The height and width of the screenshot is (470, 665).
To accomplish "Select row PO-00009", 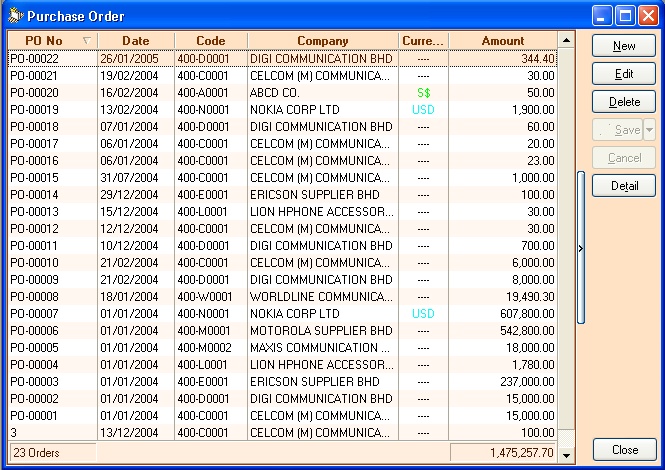I will click(282, 280).
